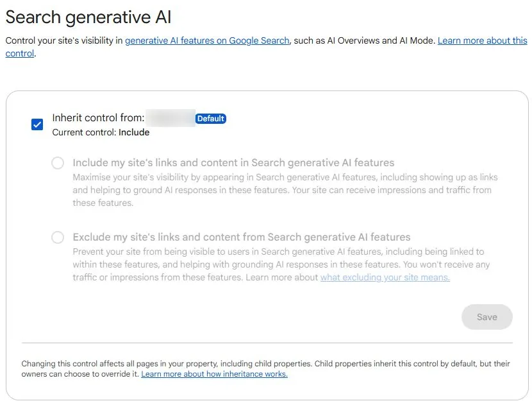Click text starting 'Prevent your site from being visible'
The width and height of the screenshot is (532, 401).
tap(281, 264)
